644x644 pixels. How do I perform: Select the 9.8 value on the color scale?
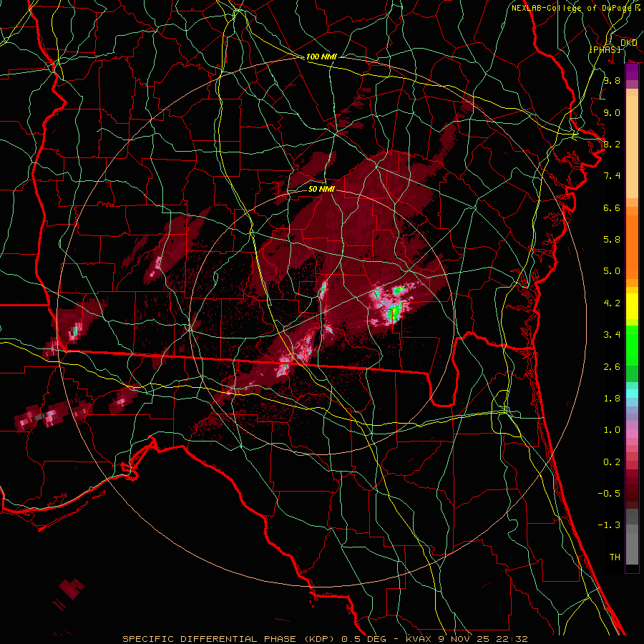(612, 80)
